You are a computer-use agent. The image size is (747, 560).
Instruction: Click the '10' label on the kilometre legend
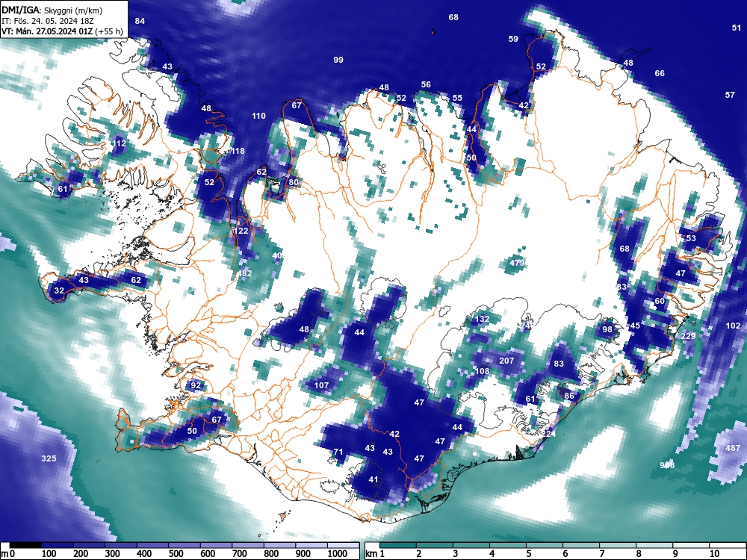tap(713, 553)
